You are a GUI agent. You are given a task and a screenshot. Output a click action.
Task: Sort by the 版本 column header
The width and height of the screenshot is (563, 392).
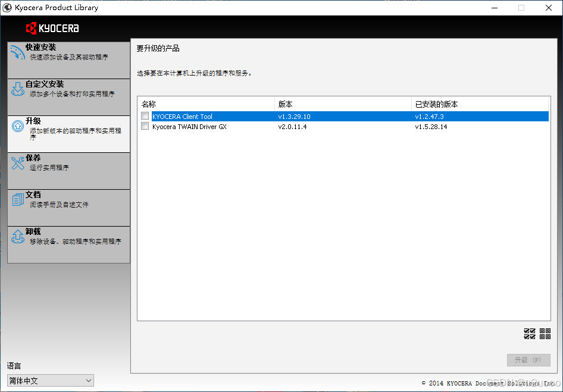pos(343,105)
